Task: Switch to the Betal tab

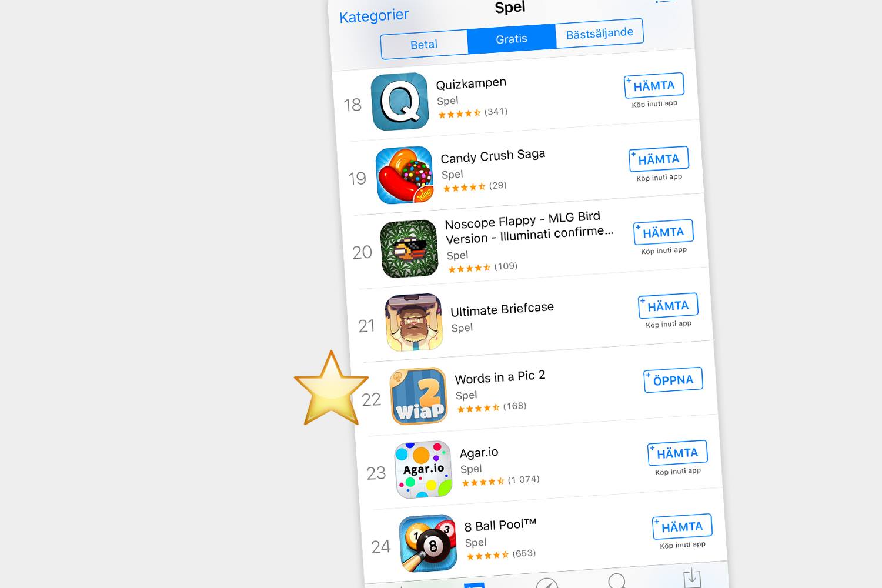Action: click(x=424, y=45)
